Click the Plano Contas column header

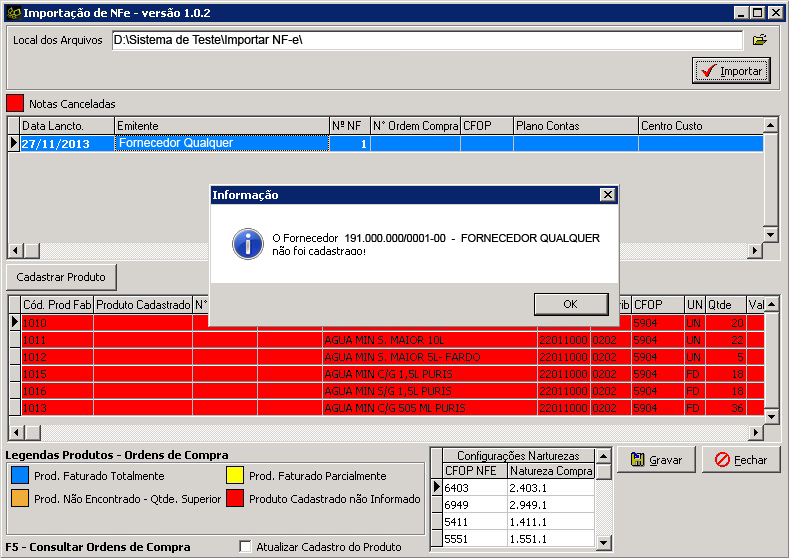(575, 126)
